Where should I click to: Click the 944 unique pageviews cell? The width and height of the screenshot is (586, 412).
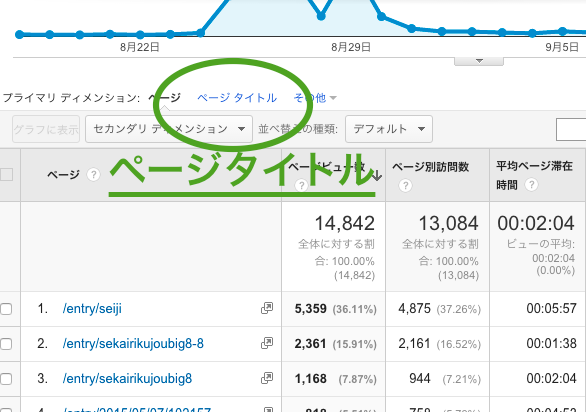[420, 379]
